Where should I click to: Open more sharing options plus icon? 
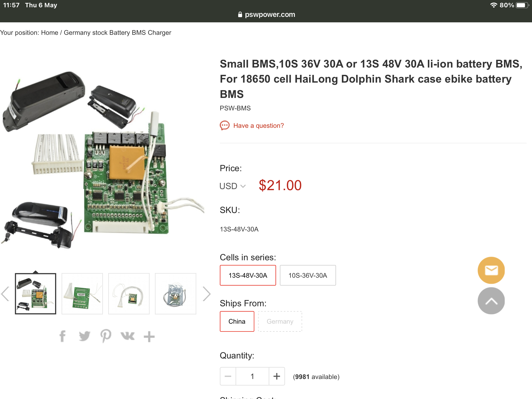149,336
